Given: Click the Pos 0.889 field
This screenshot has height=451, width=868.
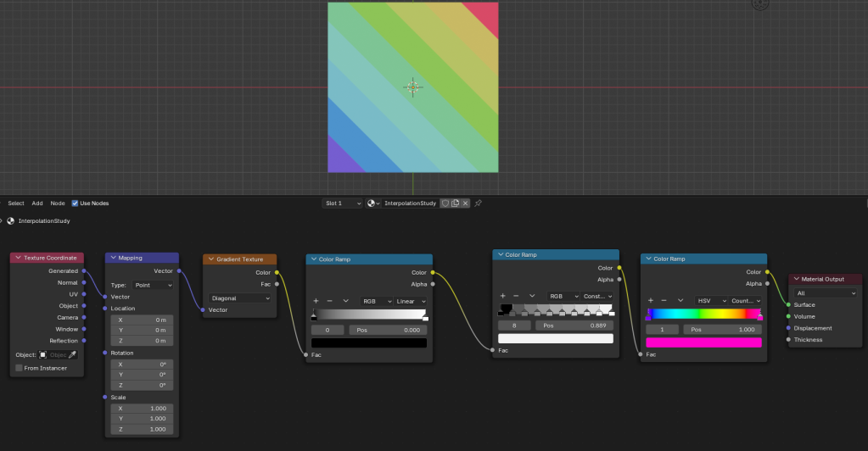Looking at the screenshot, I should 574,325.
